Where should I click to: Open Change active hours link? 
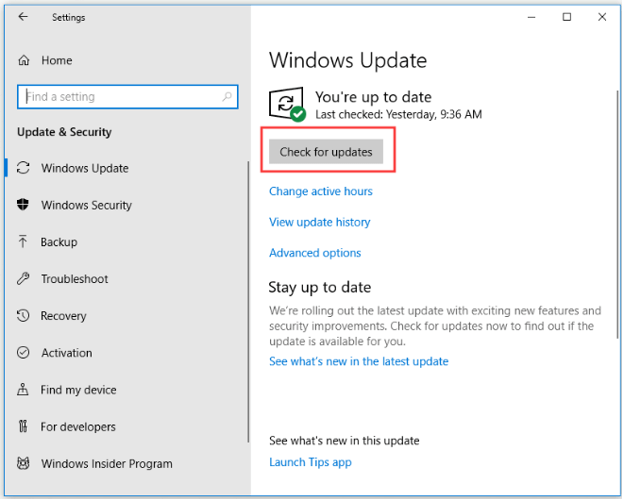(321, 191)
